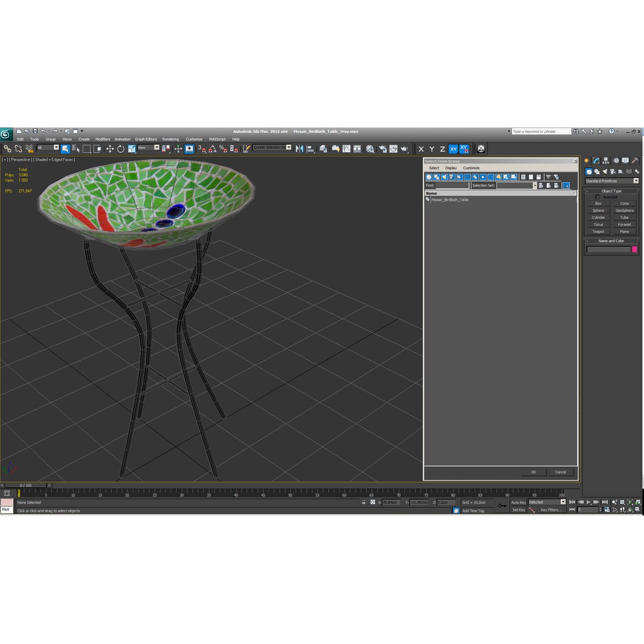Screen dimensions: 644x644
Task: Click the Set Keys key icon
Action: (502, 506)
